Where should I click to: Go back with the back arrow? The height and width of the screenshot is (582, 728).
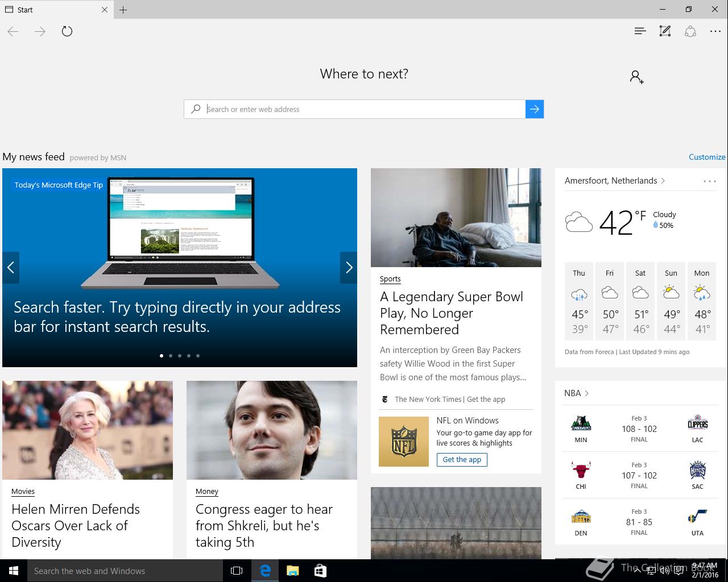click(x=13, y=32)
